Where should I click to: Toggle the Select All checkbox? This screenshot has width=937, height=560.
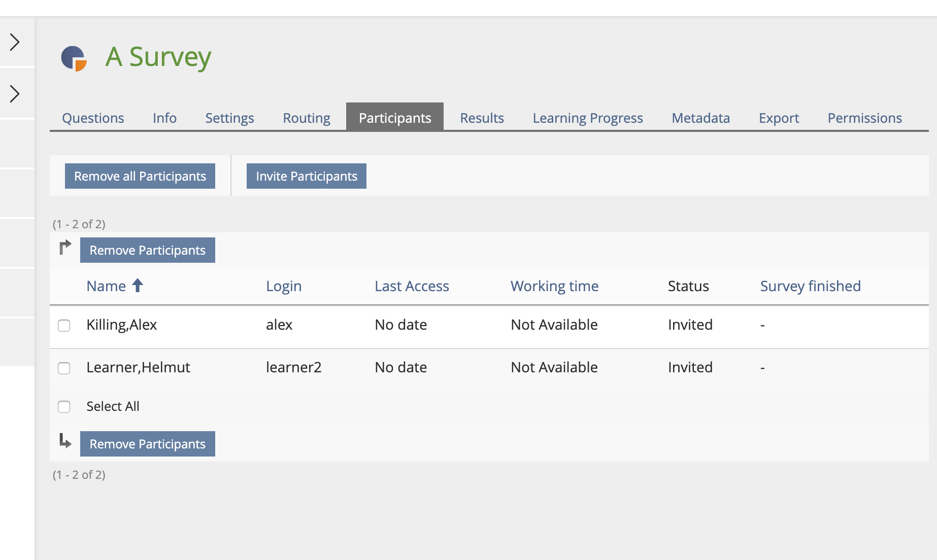pyautogui.click(x=64, y=407)
